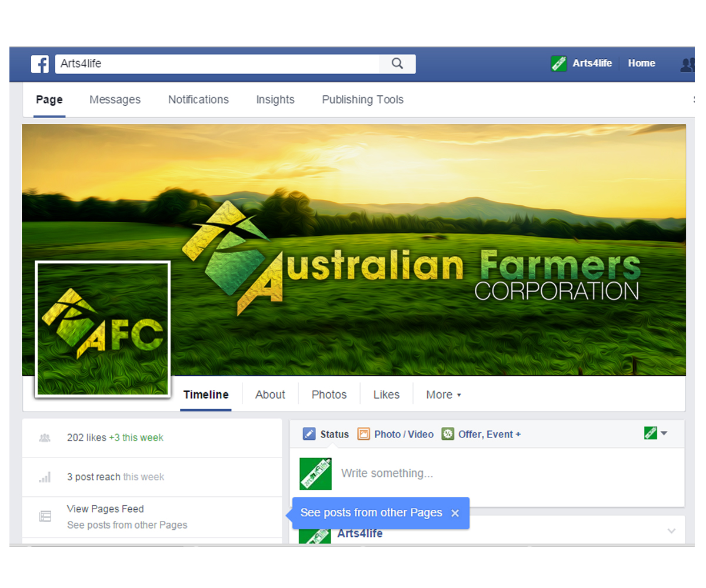Click the Arts4life profile name in top bar
This screenshot has height=588, width=706.
[x=592, y=64]
